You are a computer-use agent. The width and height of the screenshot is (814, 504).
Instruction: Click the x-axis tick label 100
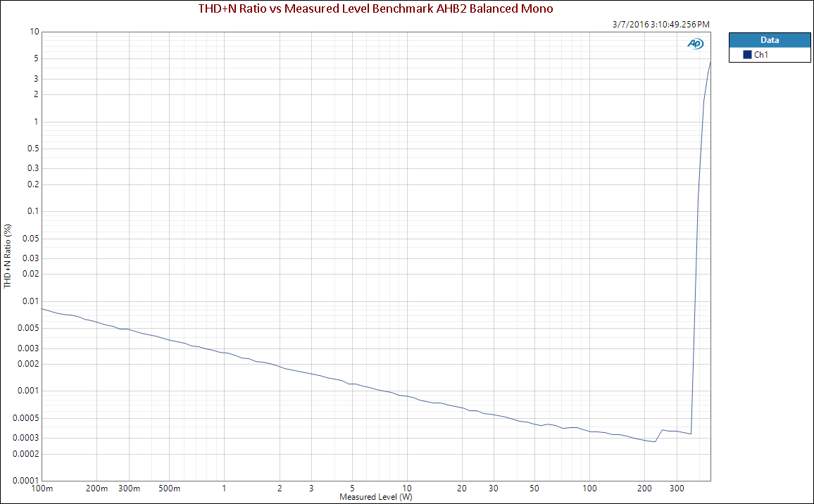(x=590, y=489)
